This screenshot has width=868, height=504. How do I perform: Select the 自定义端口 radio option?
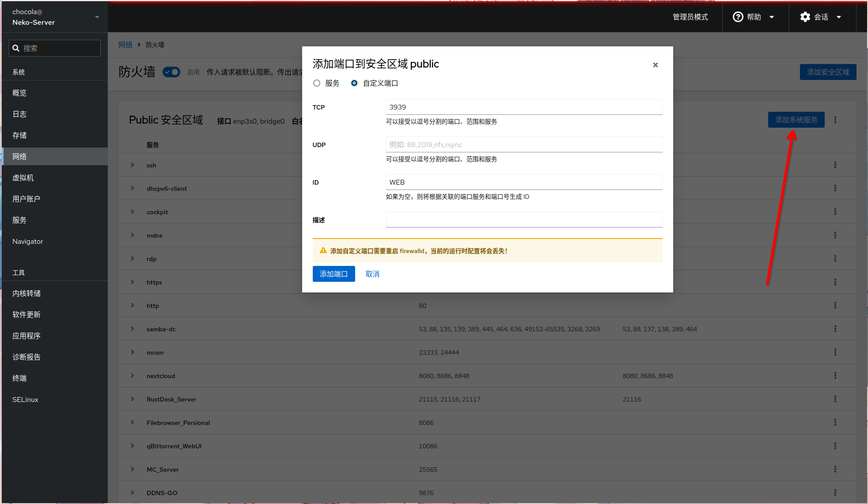354,83
